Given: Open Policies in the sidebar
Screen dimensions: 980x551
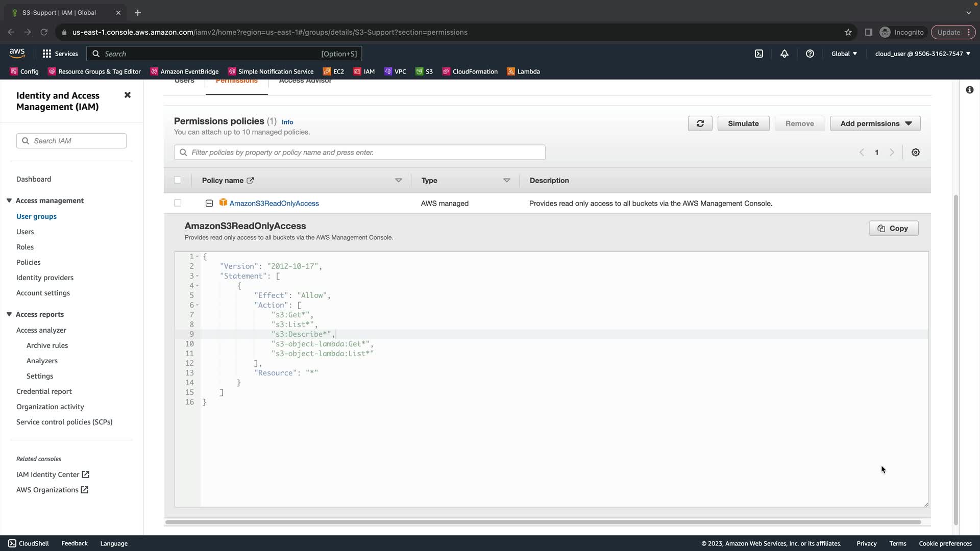Looking at the screenshot, I should [29, 262].
